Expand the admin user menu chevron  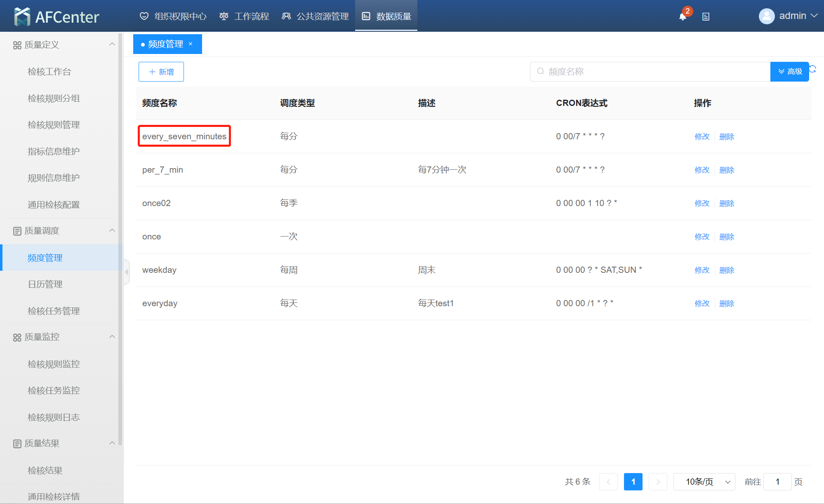(814, 16)
